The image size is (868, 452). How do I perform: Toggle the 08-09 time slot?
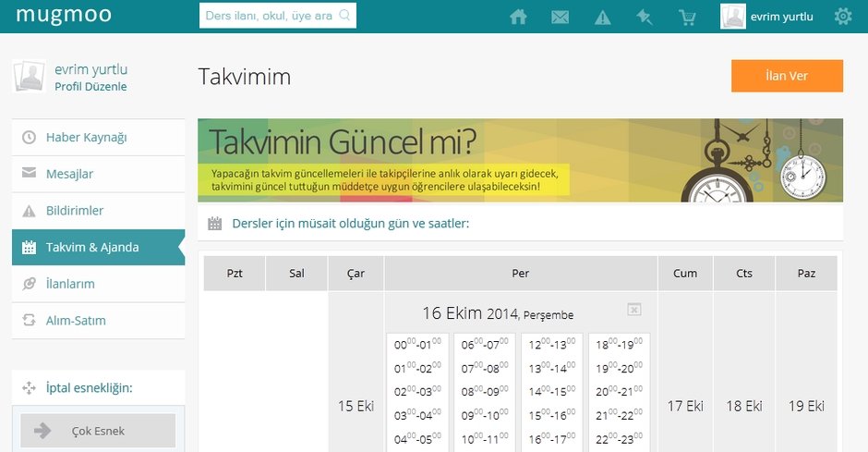tap(485, 392)
